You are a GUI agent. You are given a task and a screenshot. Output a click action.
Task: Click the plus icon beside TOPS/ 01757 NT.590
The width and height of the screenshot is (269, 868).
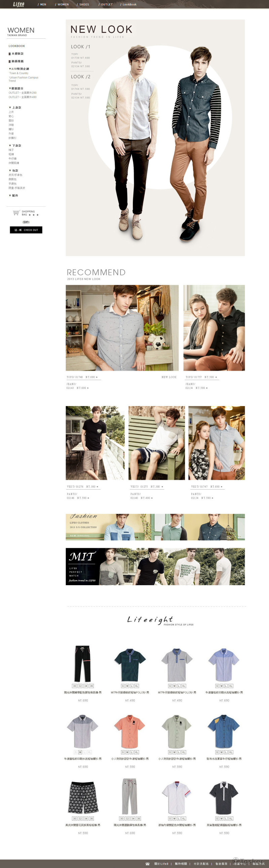point(216,377)
